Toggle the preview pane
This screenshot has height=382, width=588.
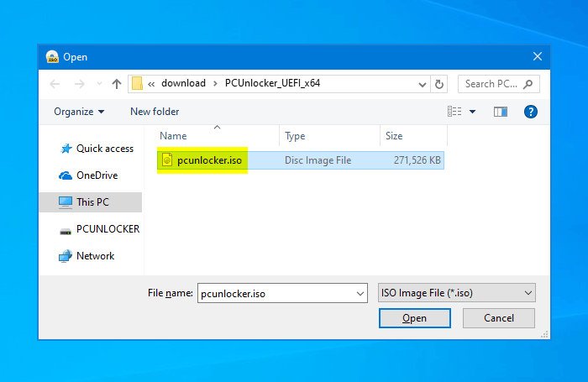point(501,112)
